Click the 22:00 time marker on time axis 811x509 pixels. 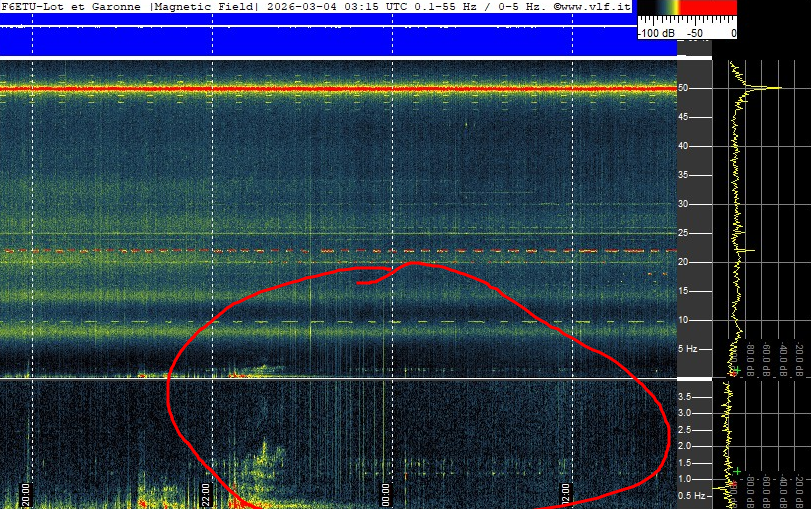pyautogui.click(x=206, y=495)
